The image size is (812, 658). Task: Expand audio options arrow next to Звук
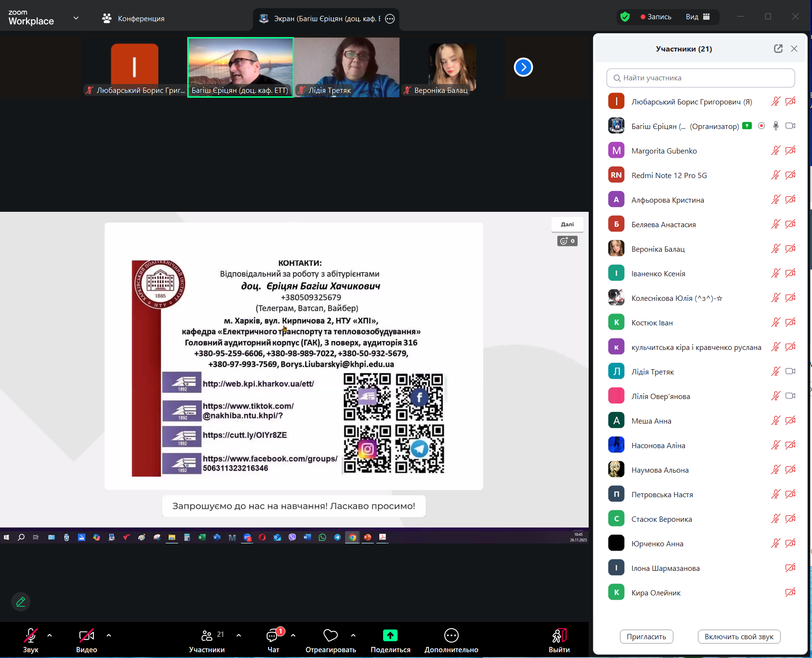pos(50,635)
